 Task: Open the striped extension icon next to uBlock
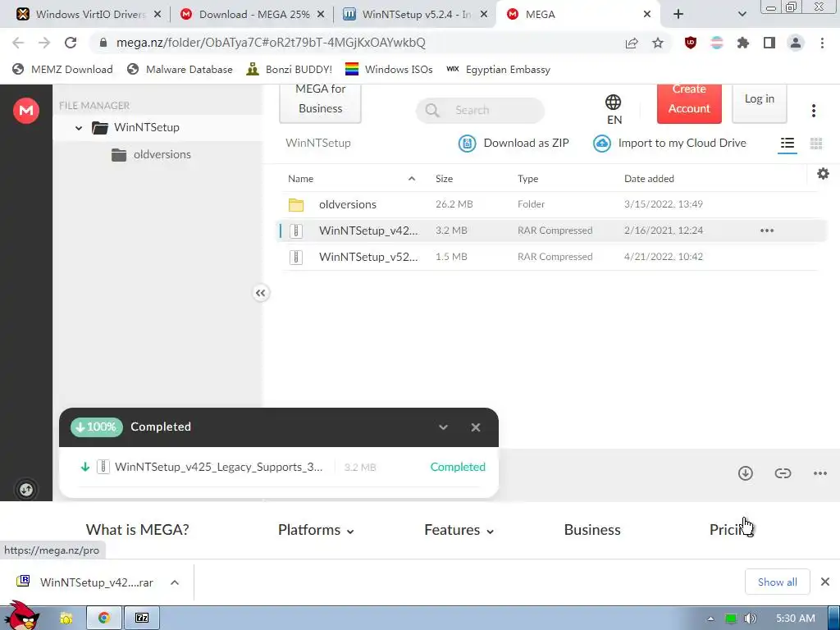click(x=717, y=43)
